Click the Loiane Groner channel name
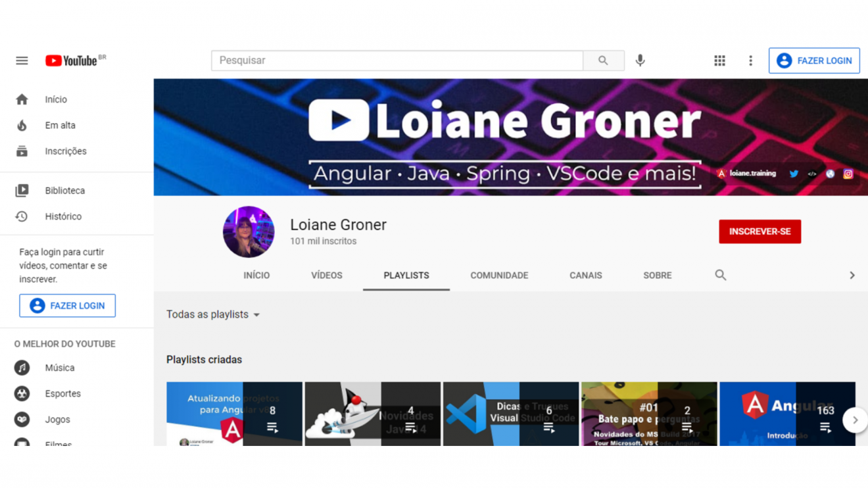 [338, 225]
